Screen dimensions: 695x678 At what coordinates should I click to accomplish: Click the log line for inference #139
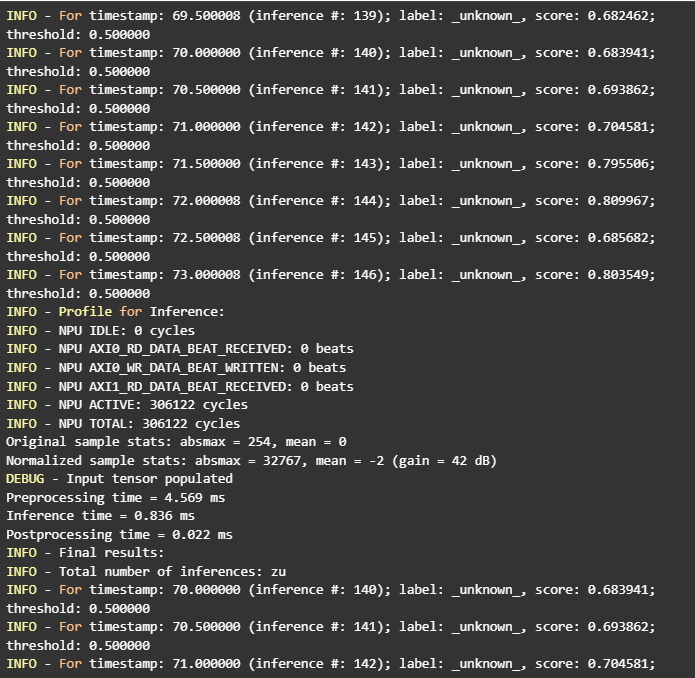click(330, 17)
